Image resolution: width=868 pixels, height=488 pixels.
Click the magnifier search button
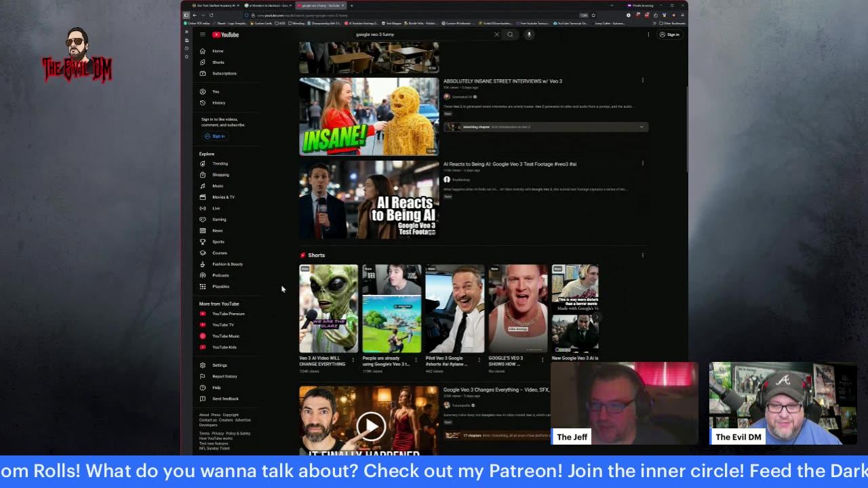coord(510,35)
